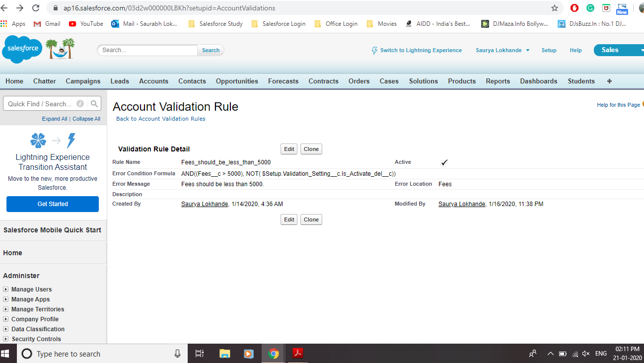644x363 pixels.
Task: Switch to the Accounts tab
Action: point(153,81)
